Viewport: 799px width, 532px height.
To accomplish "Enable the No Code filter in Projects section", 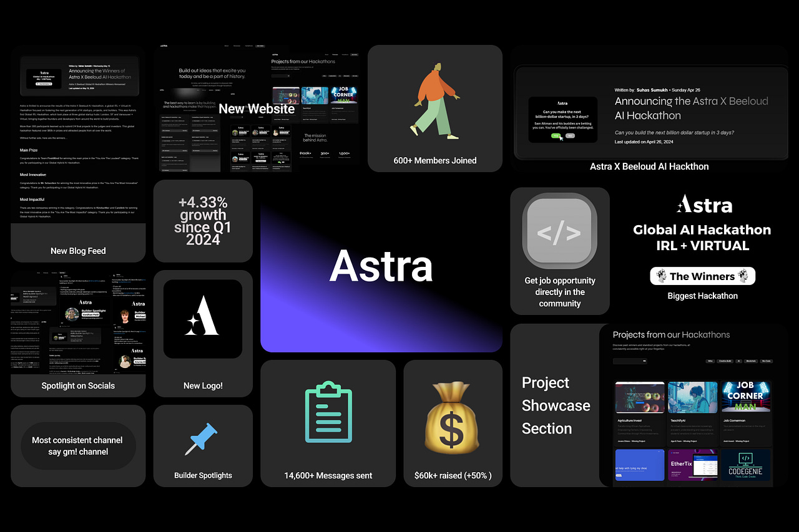I will (766, 361).
